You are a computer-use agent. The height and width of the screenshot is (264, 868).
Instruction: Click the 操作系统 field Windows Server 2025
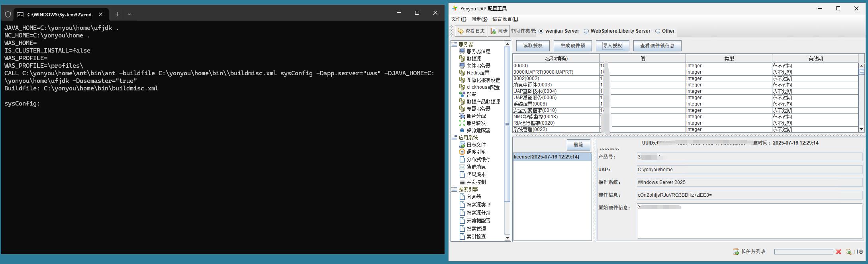749,182
